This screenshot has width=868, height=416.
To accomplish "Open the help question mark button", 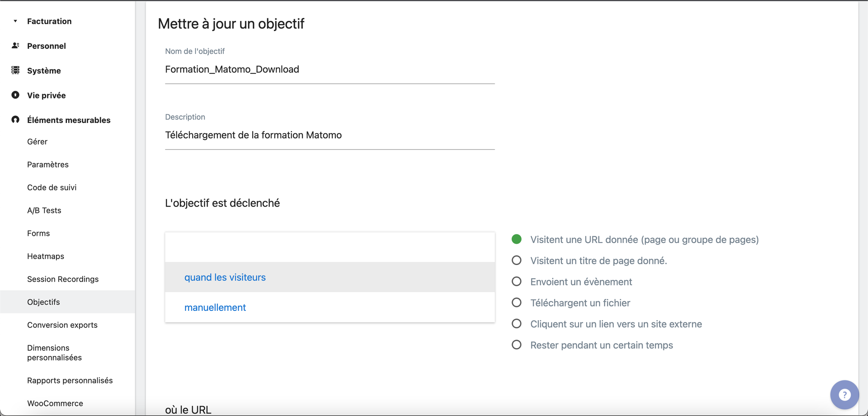I will (844, 395).
